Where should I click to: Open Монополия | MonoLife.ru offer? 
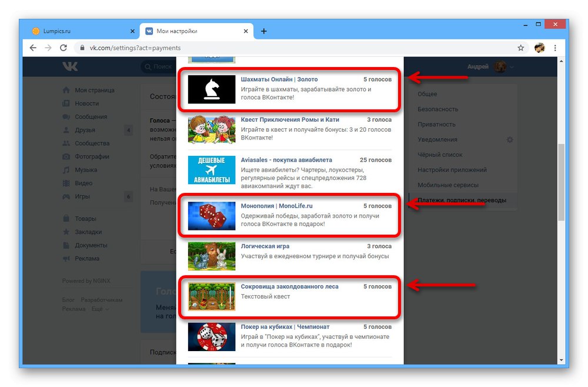276,206
